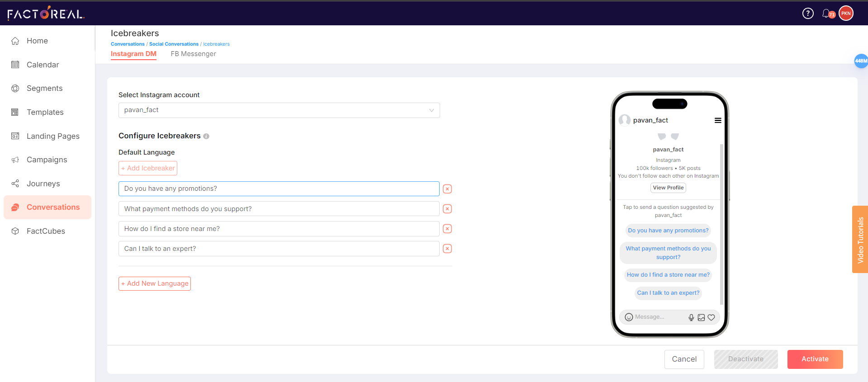This screenshot has width=868, height=382.
Task: Click the Campaigns megaphone icon
Action: tap(15, 160)
